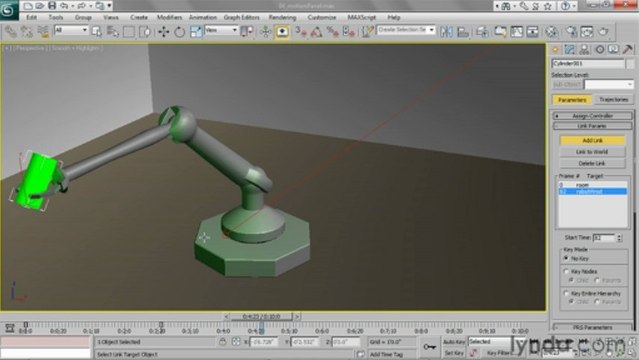Viewport: 639px width, 360px height.
Task: Collapse the PRS Parameters rollout
Action: pos(592,327)
